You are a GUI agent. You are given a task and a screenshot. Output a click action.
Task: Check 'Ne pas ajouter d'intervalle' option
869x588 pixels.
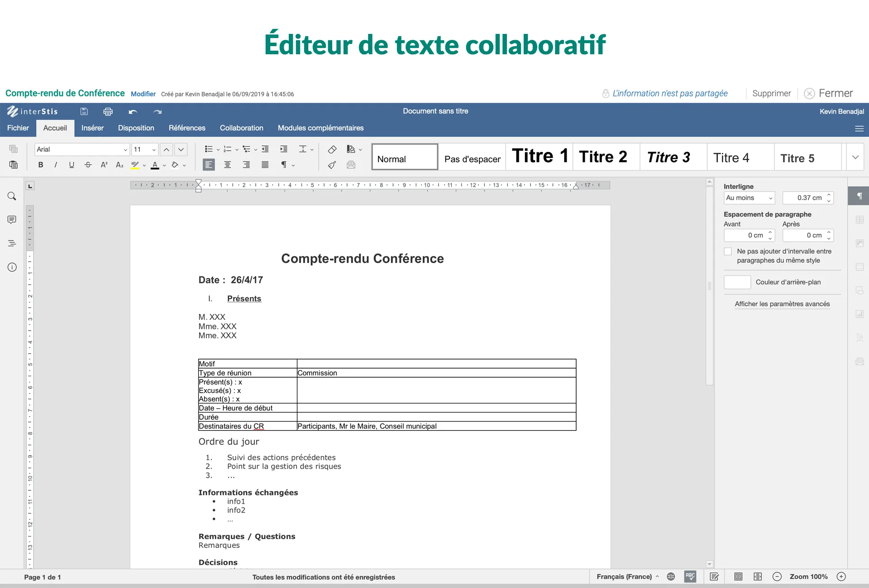728,251
